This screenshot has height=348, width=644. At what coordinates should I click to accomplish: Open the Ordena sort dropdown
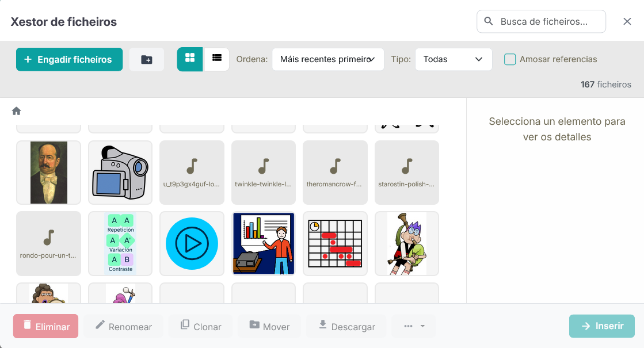pyautogui.click(x=327, y=59)
